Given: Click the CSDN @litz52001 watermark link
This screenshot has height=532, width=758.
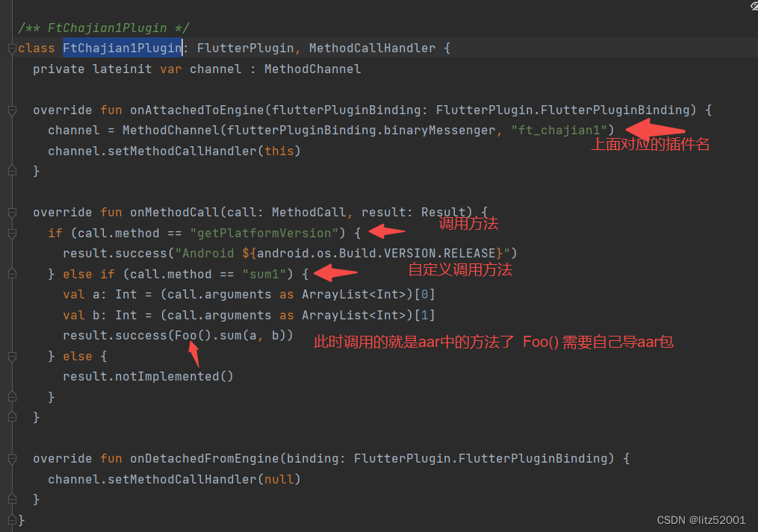Looking at the screenshot, I should (x=702, y=519).
